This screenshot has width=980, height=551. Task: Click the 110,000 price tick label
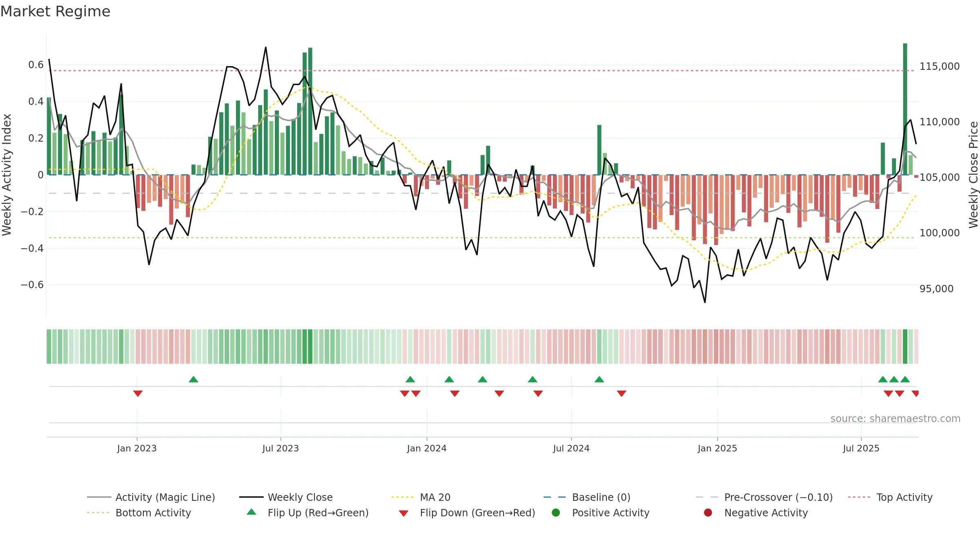(x=940, y=122)
